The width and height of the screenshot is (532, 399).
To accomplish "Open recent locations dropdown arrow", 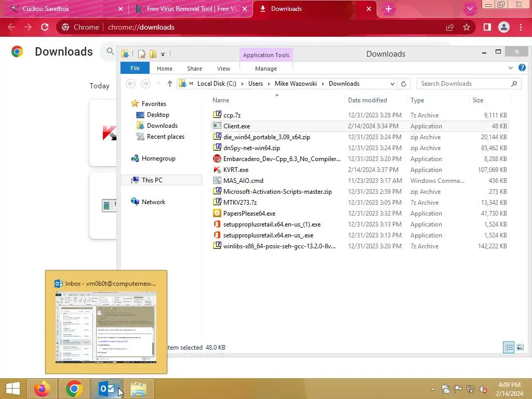I will [x=158, y=84].
